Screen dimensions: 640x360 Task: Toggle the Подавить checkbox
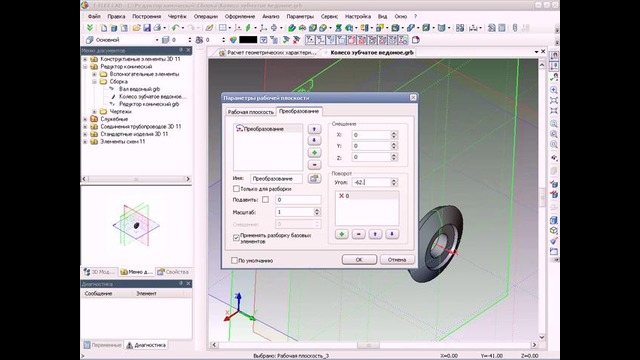click(x=265, y=200)
